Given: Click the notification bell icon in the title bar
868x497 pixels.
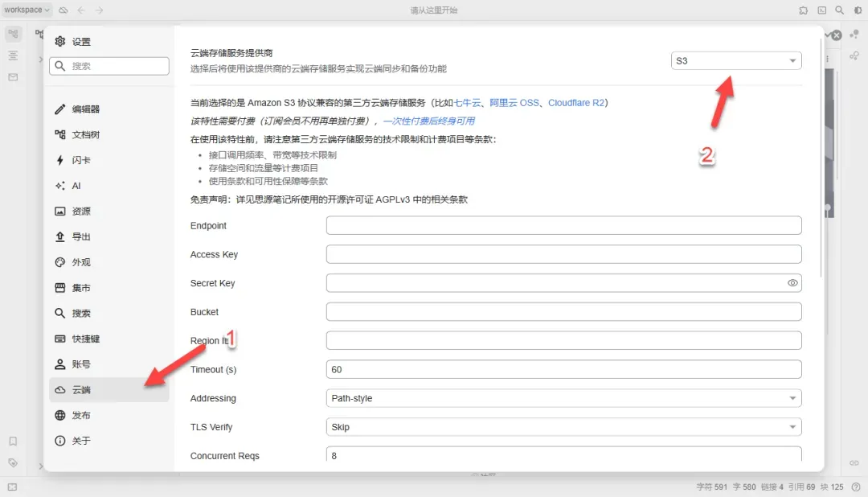Looking at the screenshot, I should (803, 10).
